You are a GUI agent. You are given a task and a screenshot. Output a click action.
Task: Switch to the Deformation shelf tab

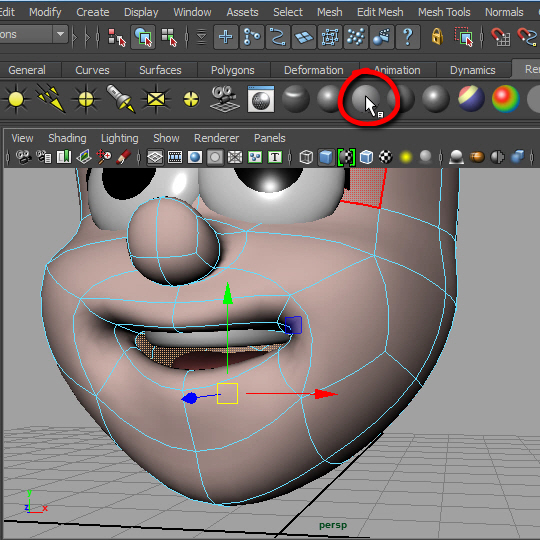click(x=314, y=70)
